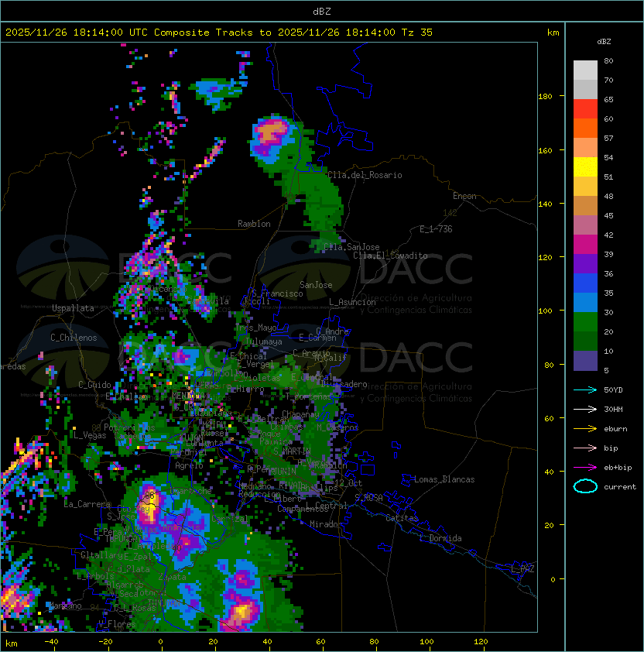This screenshot has height=652, width=644.
Task: Click the '100' tick on vertical km axis
Action: click(545, 311)
